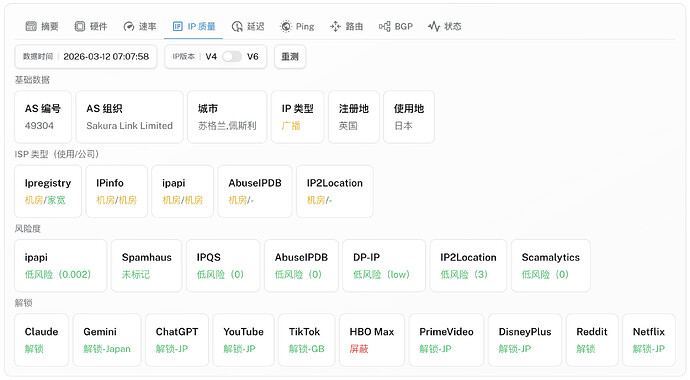Image resolution: width=690 pixels, height=380 pixels.
Task: Click the Spamhaus 未标记 card
Action: (147, 266)
